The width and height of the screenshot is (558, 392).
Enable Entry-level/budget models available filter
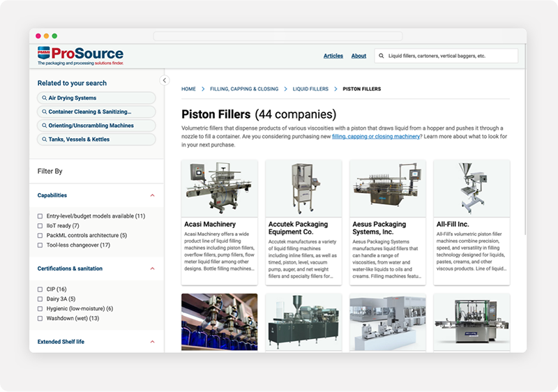pos(40,216)
